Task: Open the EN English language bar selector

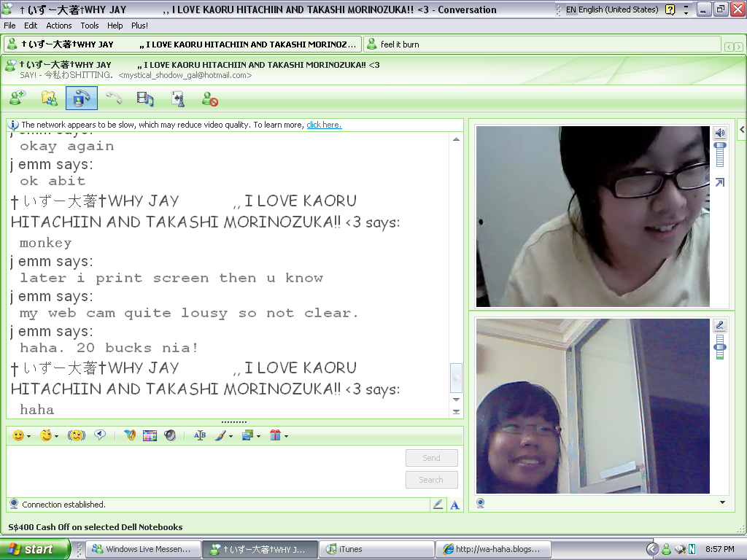Action: click(612, 9)
